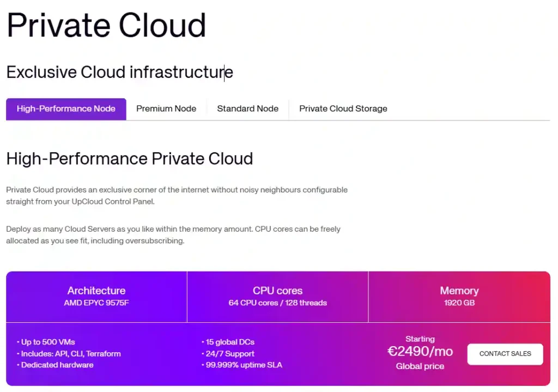Click the Private Cloud page heading
Image resolution: width=558 pixels, height=392 pixels.
(x=106, y=25)
